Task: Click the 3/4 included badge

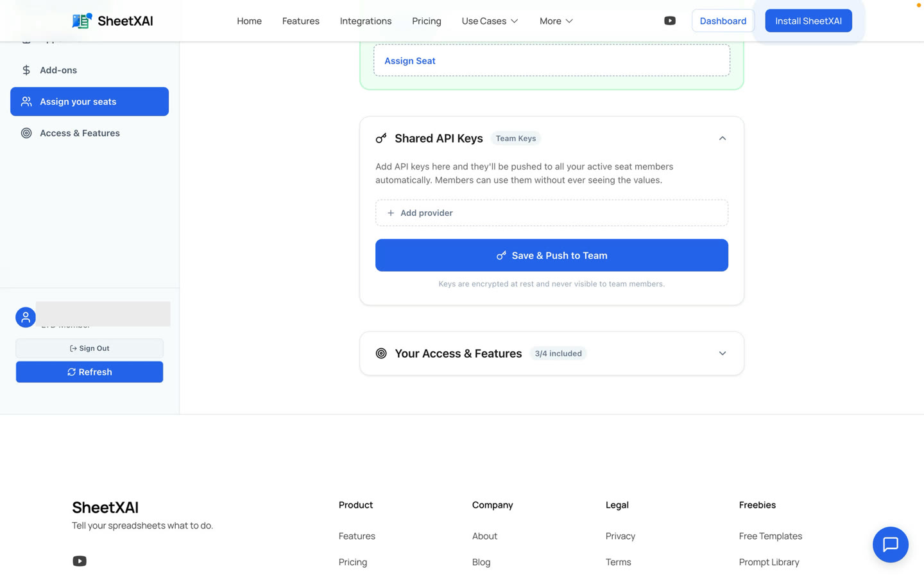Action: point(558,353)
